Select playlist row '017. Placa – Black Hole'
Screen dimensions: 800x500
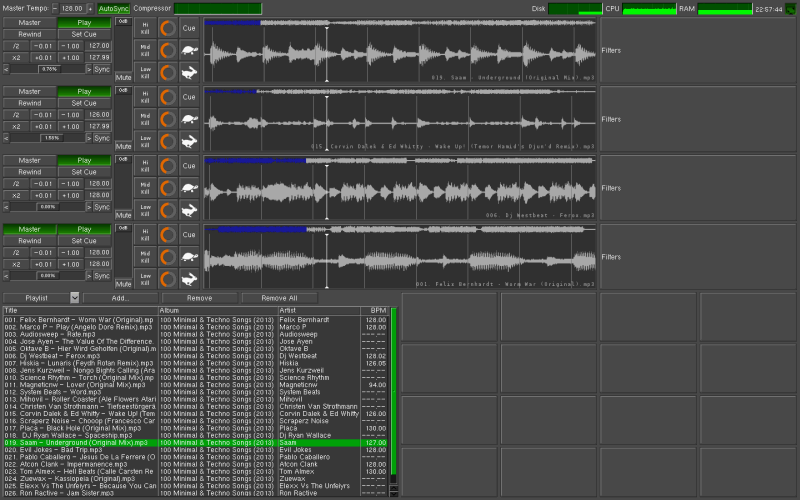195,428
